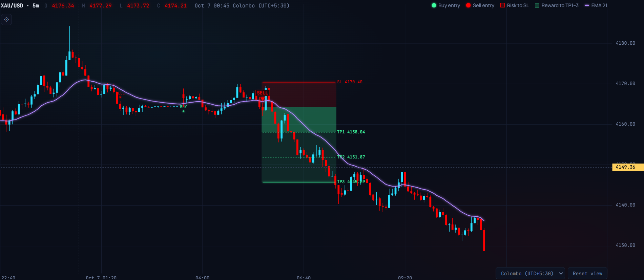Click the high value 4177.29
Screen dimensions: 644x280
[x=101, y=6]
